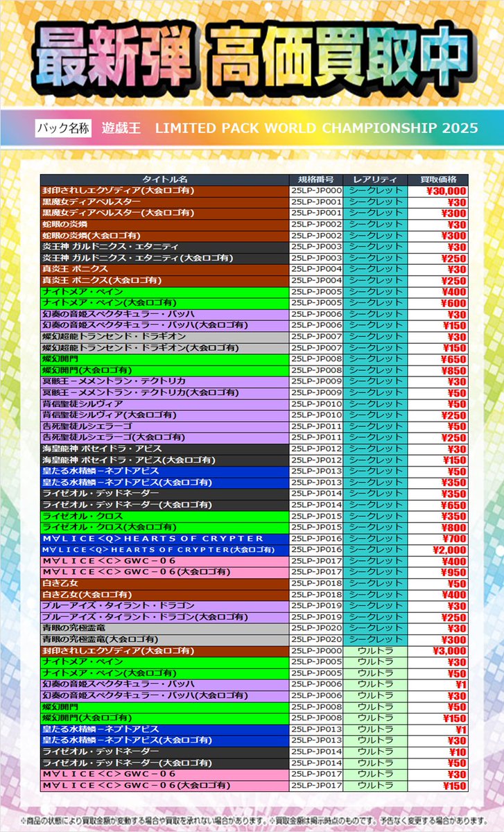This screenshot has height=832, width=504.
Task: Click the 買取価格 column header
Action: click(x=437, y=179)
